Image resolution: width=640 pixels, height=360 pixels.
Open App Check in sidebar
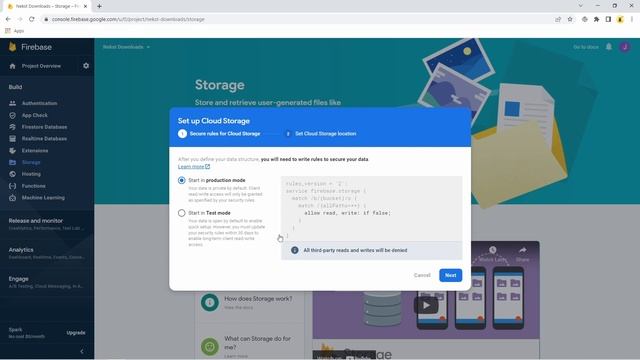pyautogui.click(x=35, y=115)
